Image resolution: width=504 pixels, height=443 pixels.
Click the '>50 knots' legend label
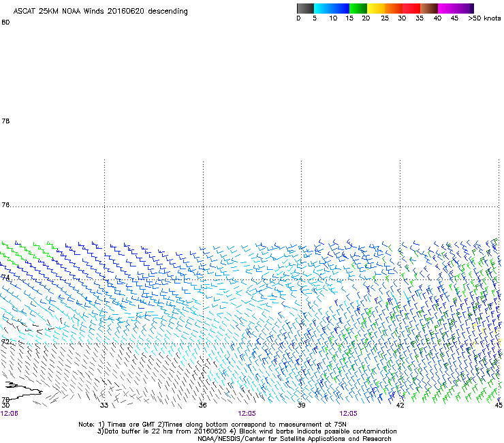coord(484,18)
